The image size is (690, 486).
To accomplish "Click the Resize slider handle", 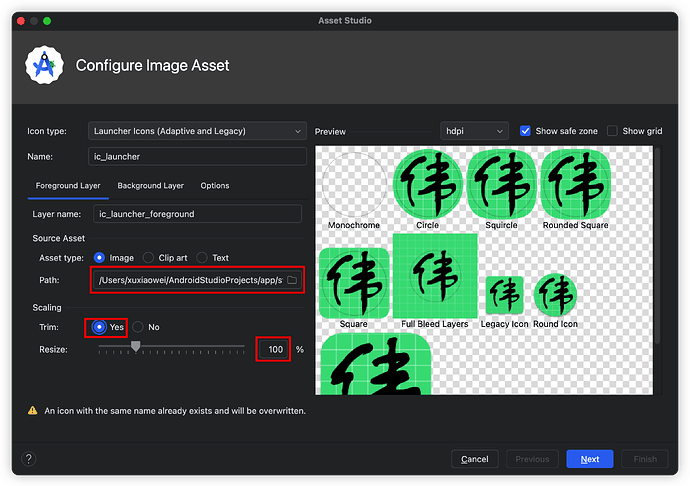I will tap(135, 346).
